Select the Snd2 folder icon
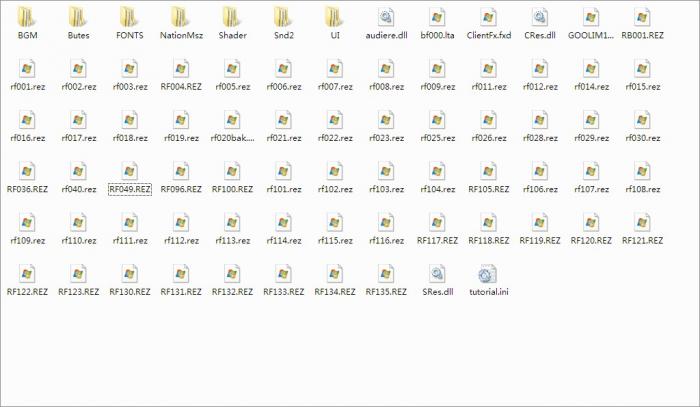 click(x=284, y=18)
